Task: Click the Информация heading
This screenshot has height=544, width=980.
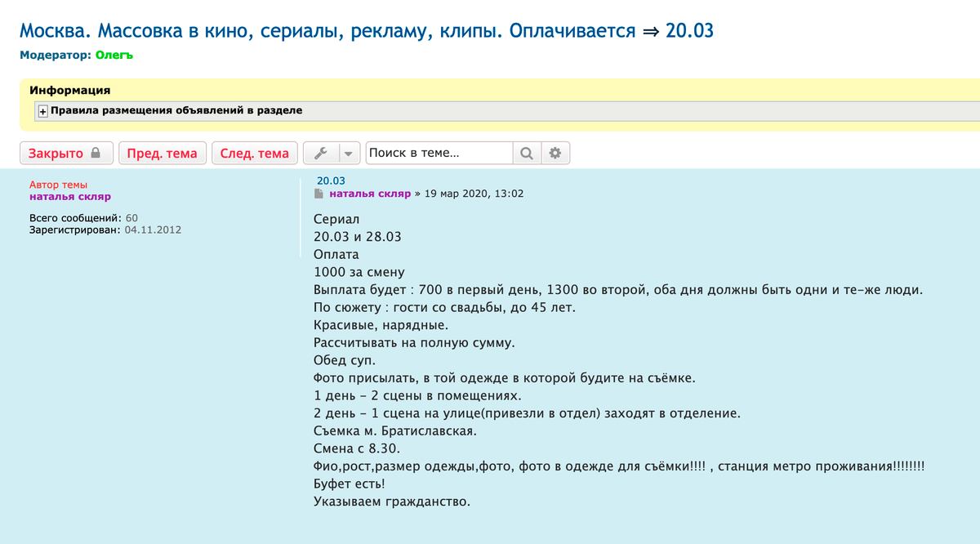Action: click(x=69, y=90)
